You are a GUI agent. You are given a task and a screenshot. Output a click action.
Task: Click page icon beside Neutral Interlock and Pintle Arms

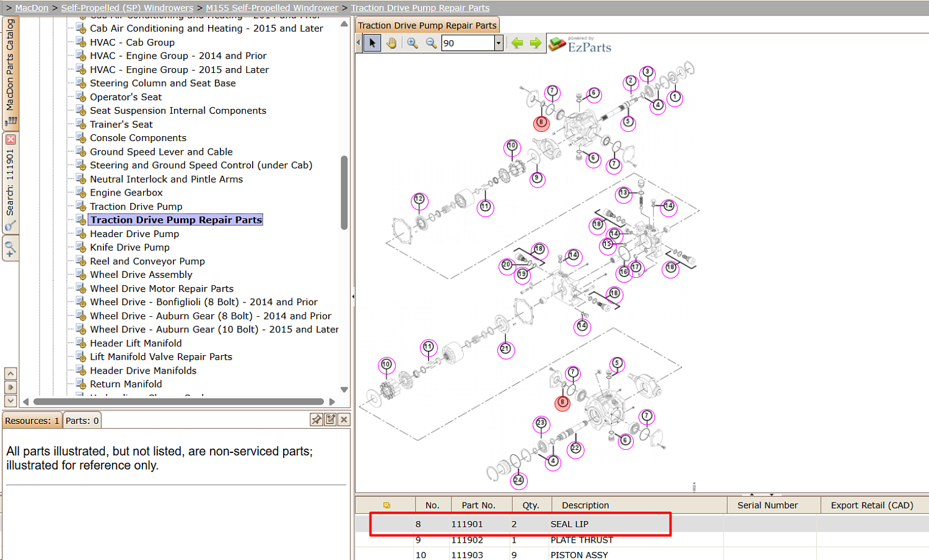(81, 178)
